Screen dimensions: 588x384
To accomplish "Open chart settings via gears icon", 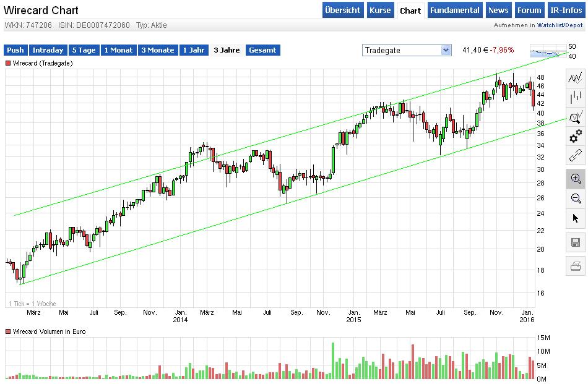I will pyautogui.click(x=575, y=136).
